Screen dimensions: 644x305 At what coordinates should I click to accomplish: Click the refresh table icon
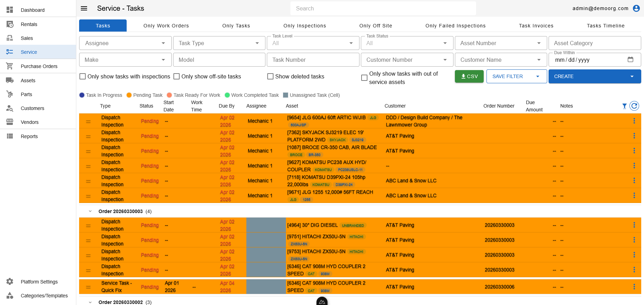click(634, 106)
